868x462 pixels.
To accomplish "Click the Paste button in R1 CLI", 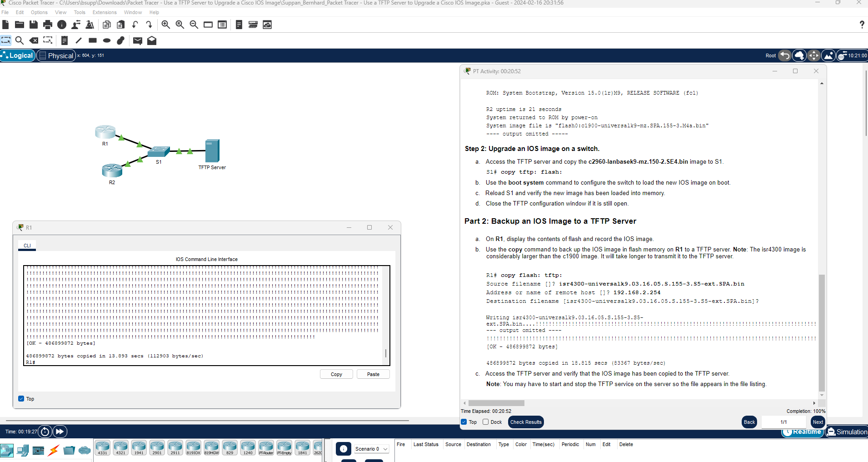I will click(x=373, y=374).
